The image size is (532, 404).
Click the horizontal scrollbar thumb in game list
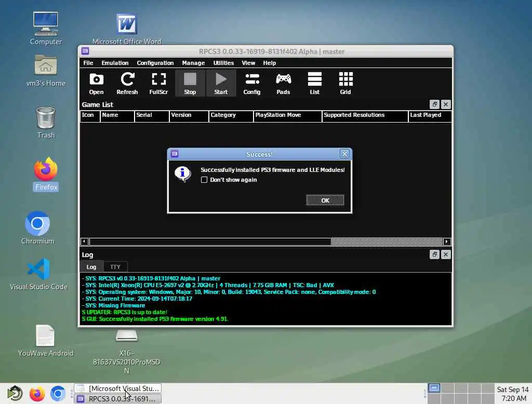pos(210,241)
